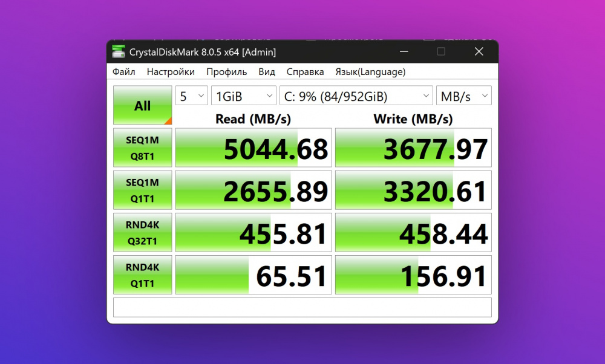Click the 458.44 write result
Screen dimensions: 605x364
coord(413,233)
